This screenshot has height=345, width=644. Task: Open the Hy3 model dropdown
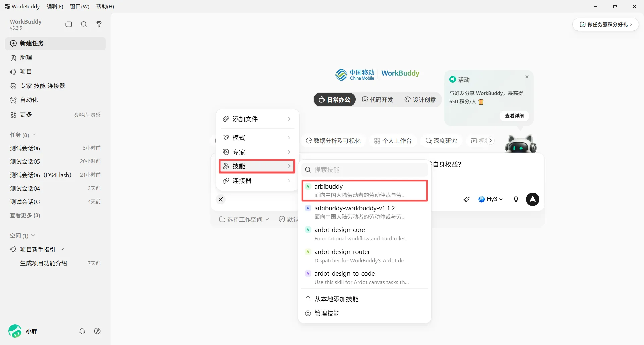[491, 199]
